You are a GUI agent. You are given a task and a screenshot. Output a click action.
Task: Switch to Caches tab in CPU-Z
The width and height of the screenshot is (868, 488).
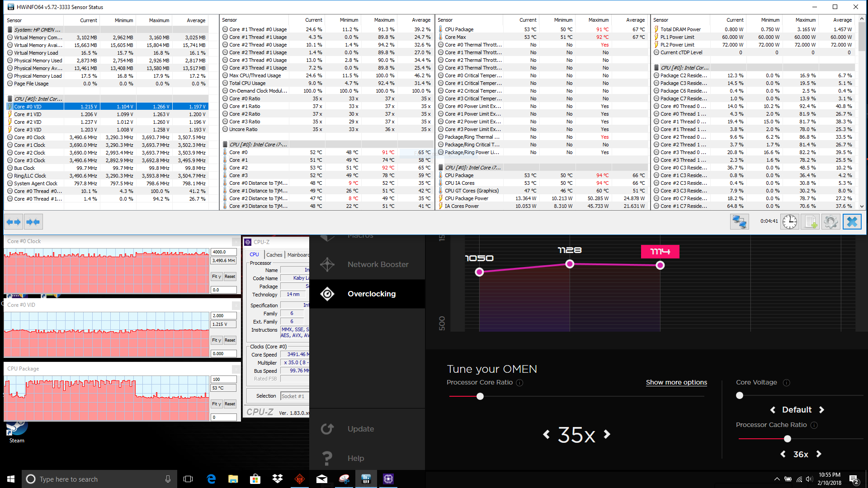(274, 255)
